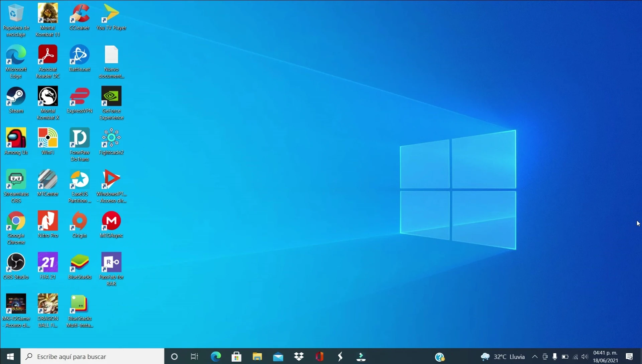This screenshot has height=364, width=642.
Task: Select DRAGON BALL Fi... shortcut
Action: coord(48,311)
